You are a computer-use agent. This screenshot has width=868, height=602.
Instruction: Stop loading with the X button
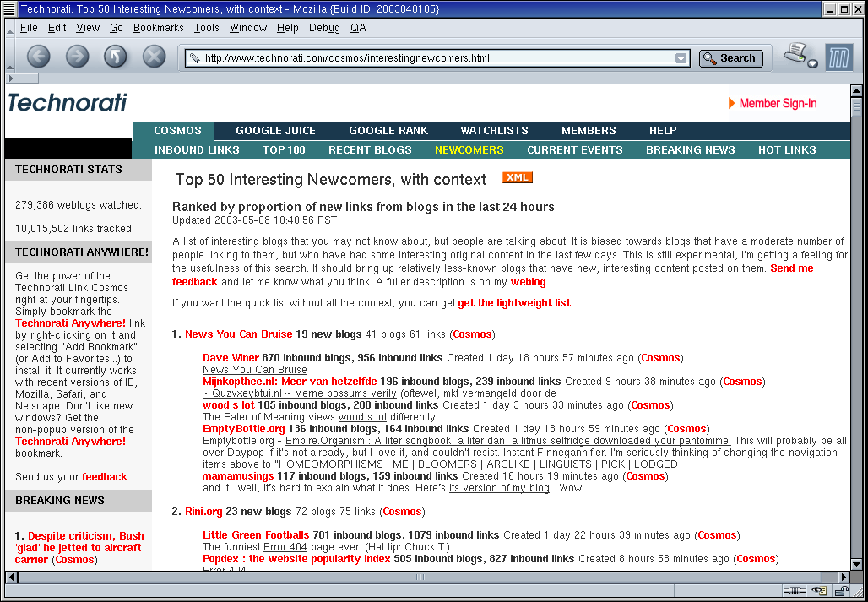tap(154, 57)
